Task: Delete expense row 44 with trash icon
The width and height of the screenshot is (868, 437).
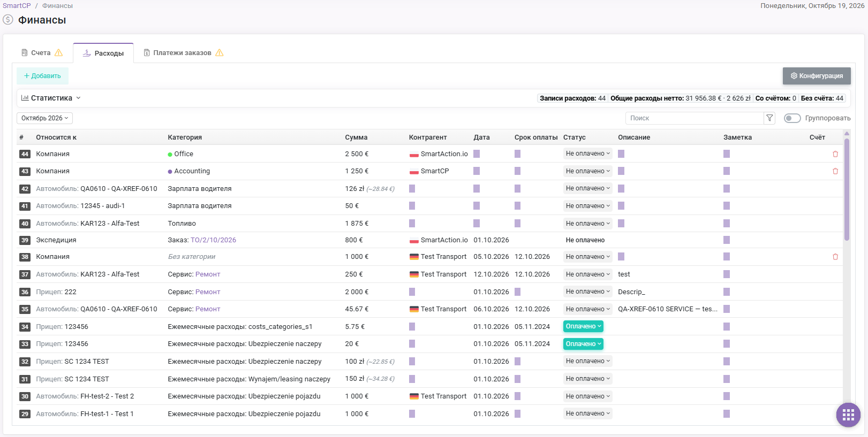Action: (x=835, y=154)
